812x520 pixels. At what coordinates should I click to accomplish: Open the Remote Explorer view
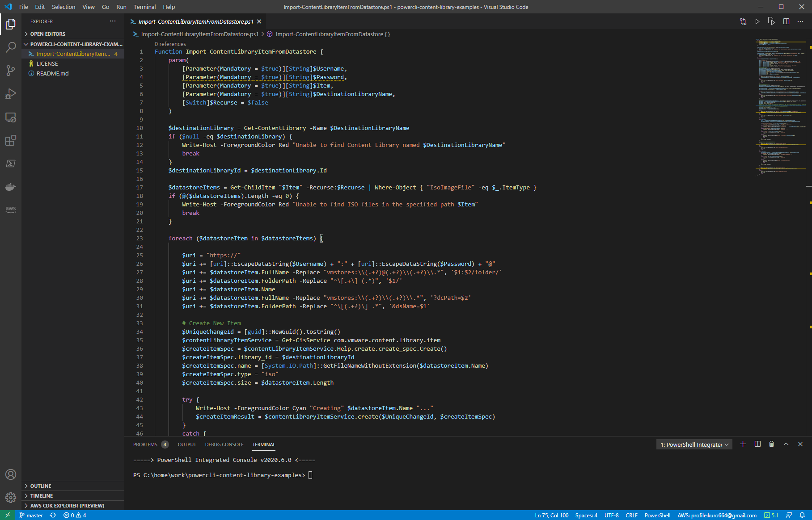pyautogui.click(x=11, y=117)
